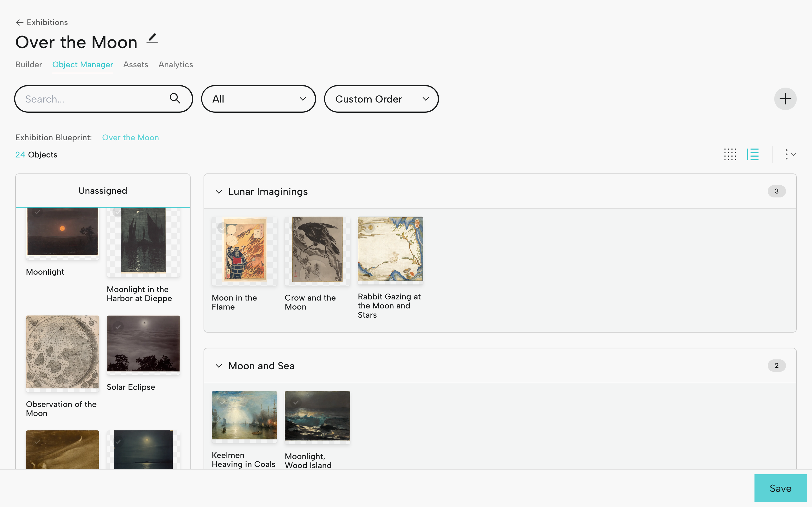Click the back arrow to Exhibitions
This screenshot has height=507, width=812.
[x=19, y=23]
